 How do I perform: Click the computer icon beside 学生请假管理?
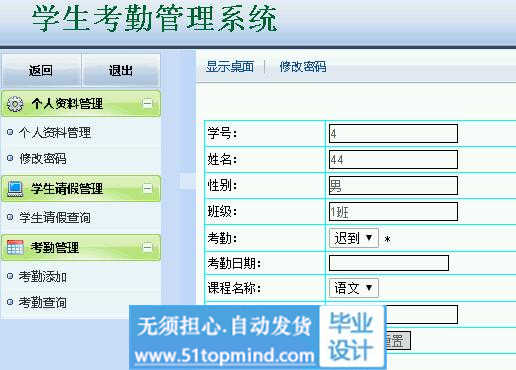[15, 189]
